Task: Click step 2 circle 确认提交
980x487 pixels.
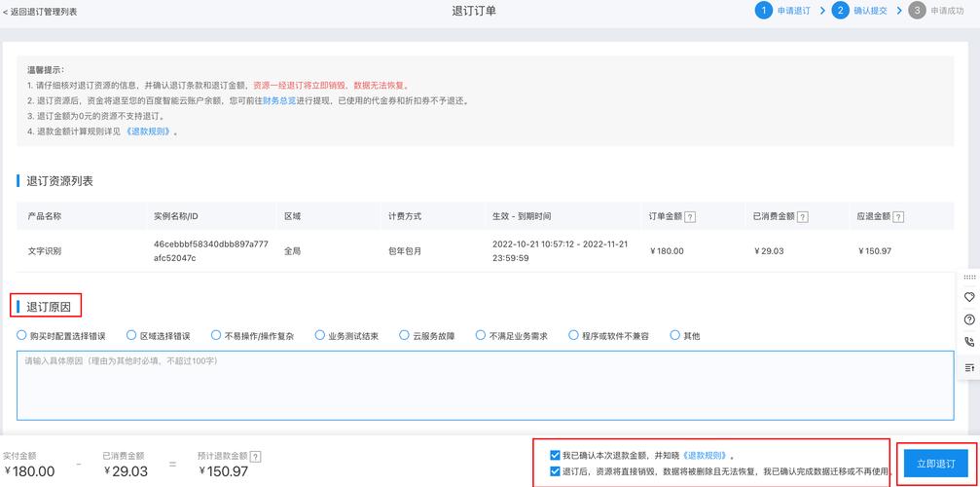Action: click(x=841, y=11)
